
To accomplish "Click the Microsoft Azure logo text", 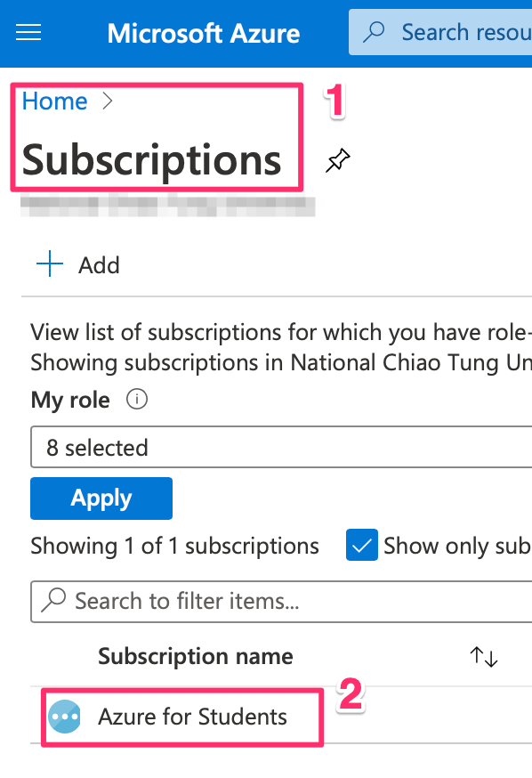I will (x=204, y=33).
